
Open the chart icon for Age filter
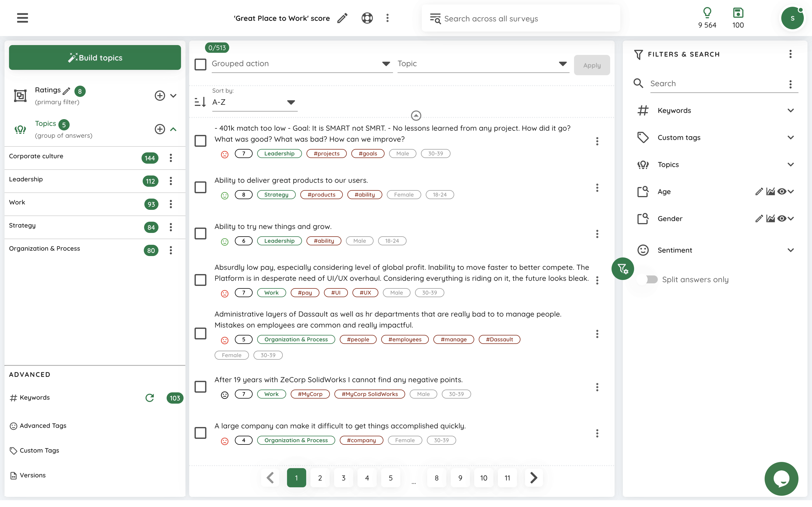coord(770,192)
